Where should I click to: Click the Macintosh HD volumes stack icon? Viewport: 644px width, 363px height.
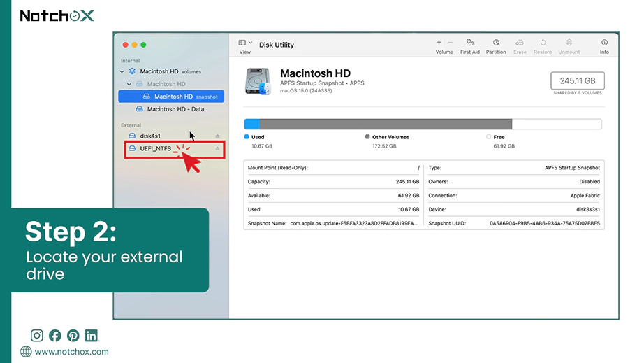(132, 71)
